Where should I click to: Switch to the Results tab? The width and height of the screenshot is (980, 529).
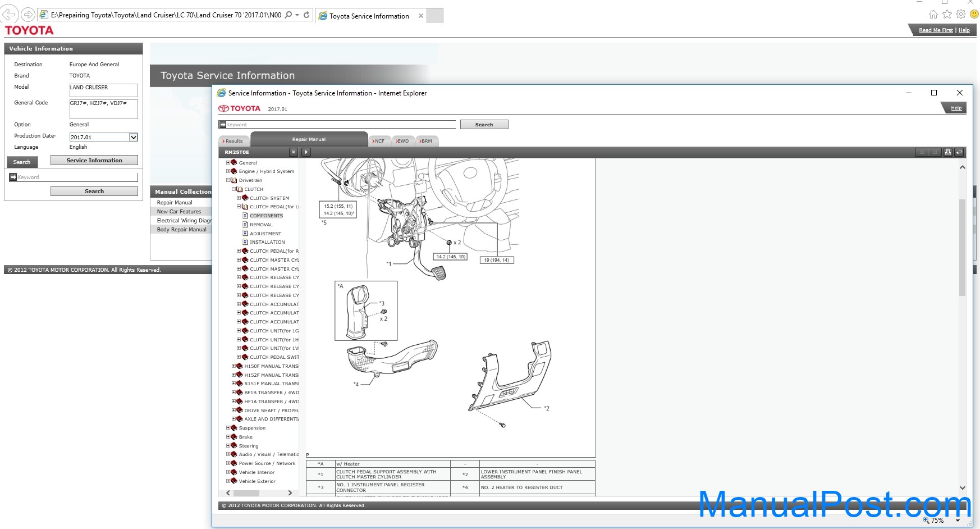tap(234, 141)
